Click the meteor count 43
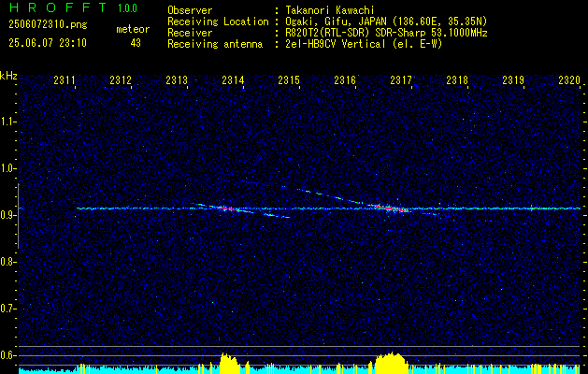588x374 pixels. [x=136, y=43]
